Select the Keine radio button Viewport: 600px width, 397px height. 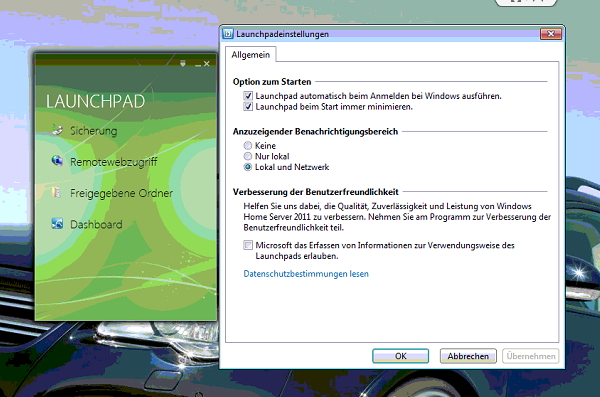pyautogui.click(x=248, y=145)
